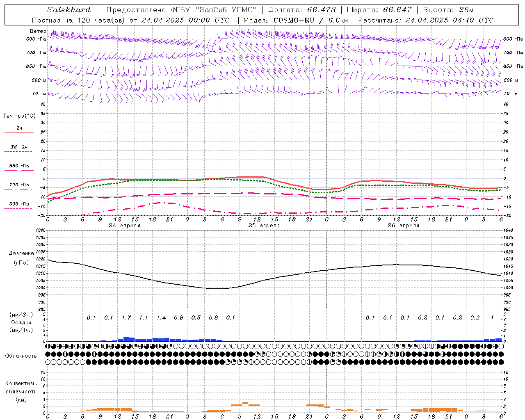Click the "Долгота: 66.473" longitude value

click(x=302, y=10)
